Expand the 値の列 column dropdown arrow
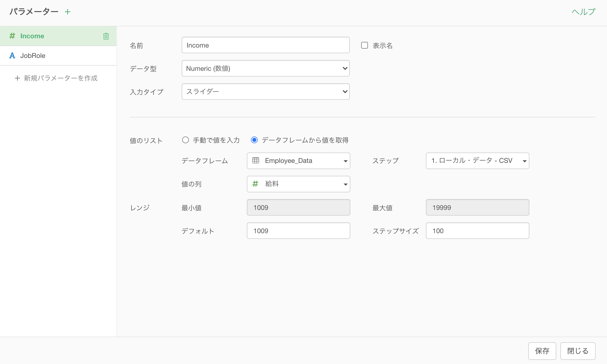607x364 pixels. (345, 184)
